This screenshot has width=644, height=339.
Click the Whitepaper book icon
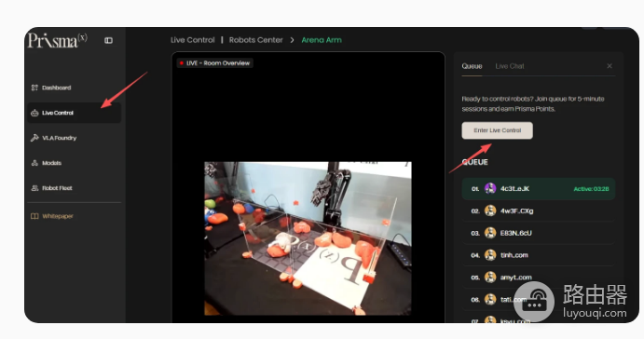click(x=34, y=216)
